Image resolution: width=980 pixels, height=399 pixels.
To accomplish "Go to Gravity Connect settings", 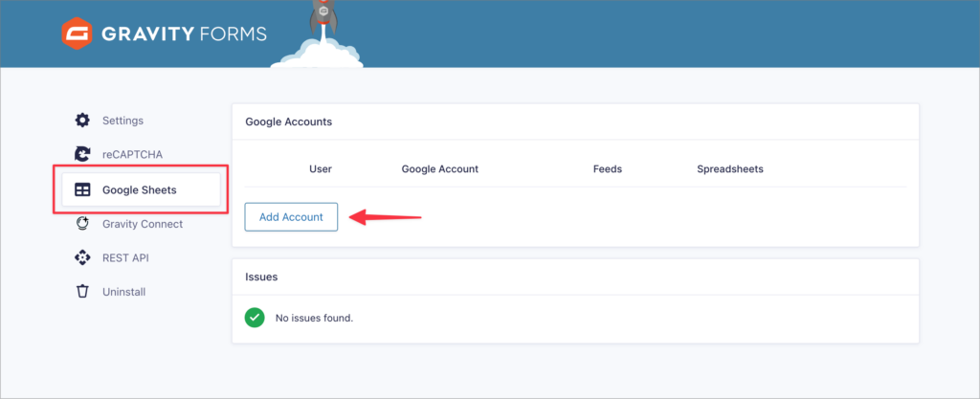I will [x=141, y=224].
